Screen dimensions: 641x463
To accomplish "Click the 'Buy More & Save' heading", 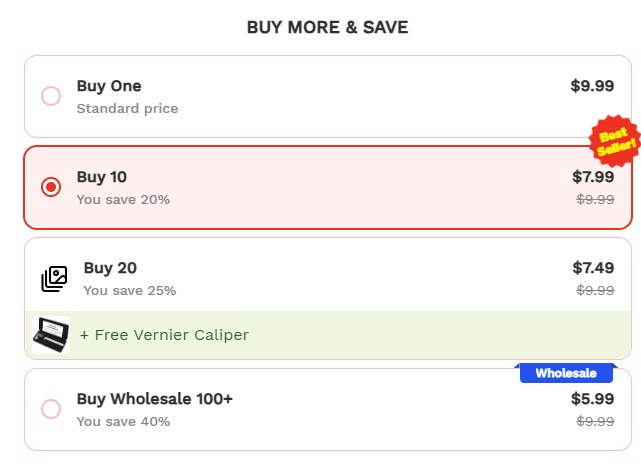I will 327,27.
